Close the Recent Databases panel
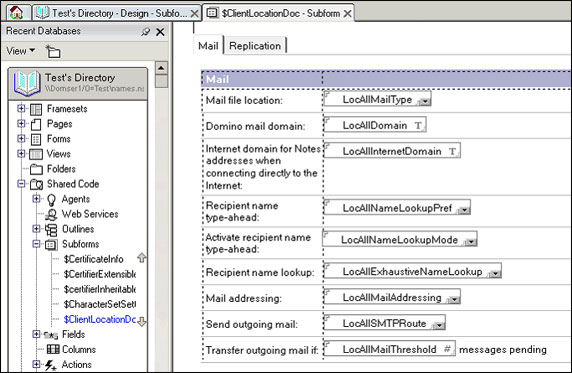The width and height of the screenshot is (572, 373). pyautogui.click(x=160, y=32)
